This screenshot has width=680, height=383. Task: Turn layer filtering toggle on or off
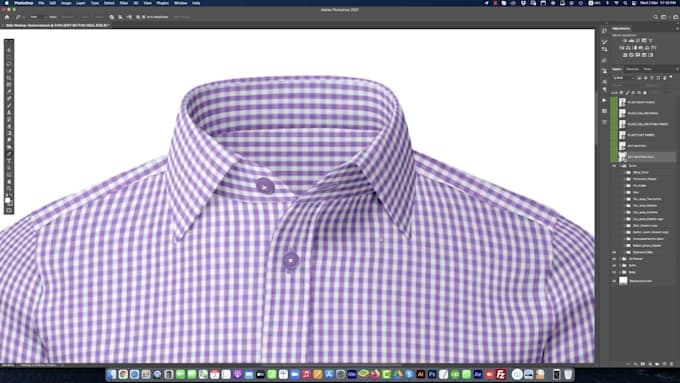[670, 77]
